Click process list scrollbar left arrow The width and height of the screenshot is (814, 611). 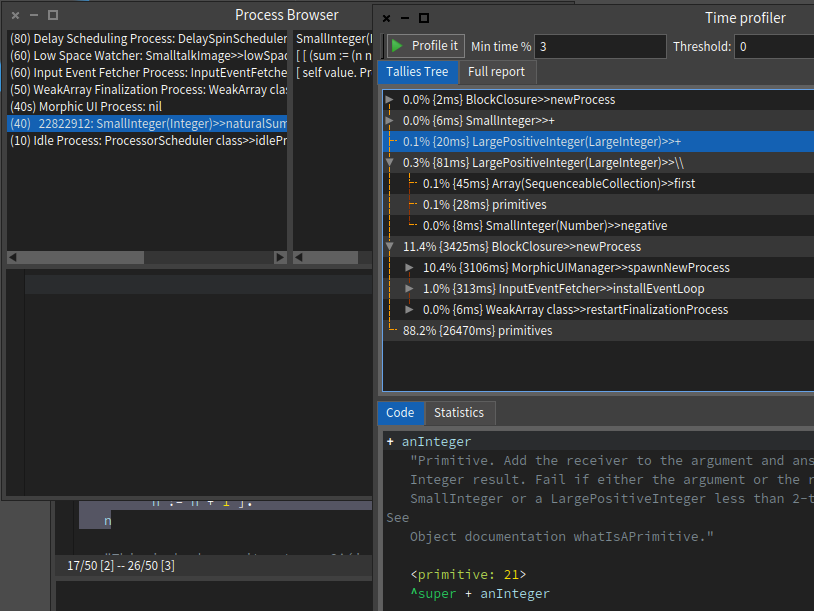[x=14, y=257]
